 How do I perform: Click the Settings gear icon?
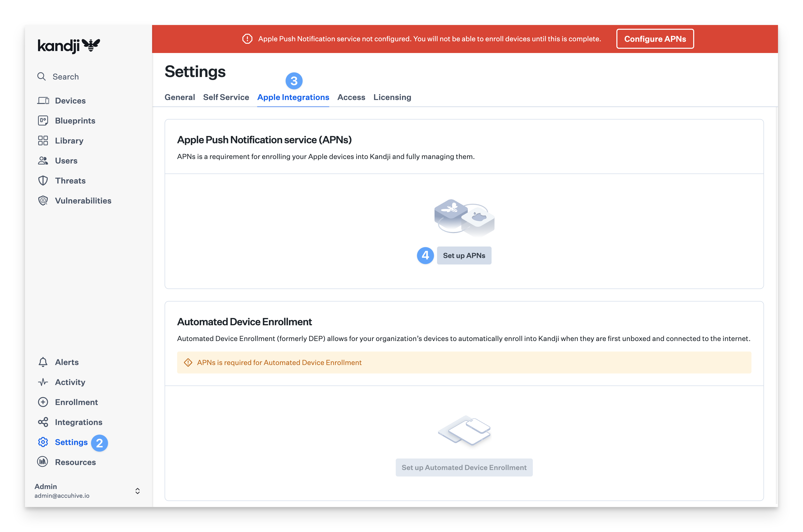coord(43,442)
